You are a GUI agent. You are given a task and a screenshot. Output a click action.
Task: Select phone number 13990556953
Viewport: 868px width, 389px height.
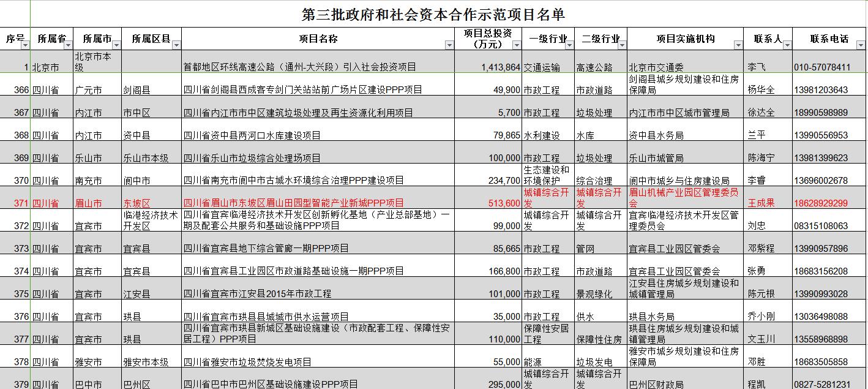[829, 130]
